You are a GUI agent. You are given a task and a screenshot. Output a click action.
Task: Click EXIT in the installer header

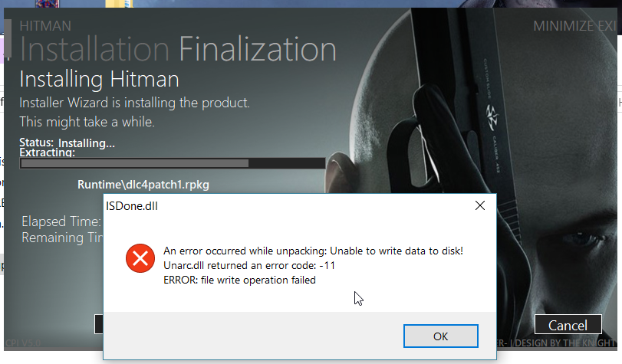[x=609, y=27]
